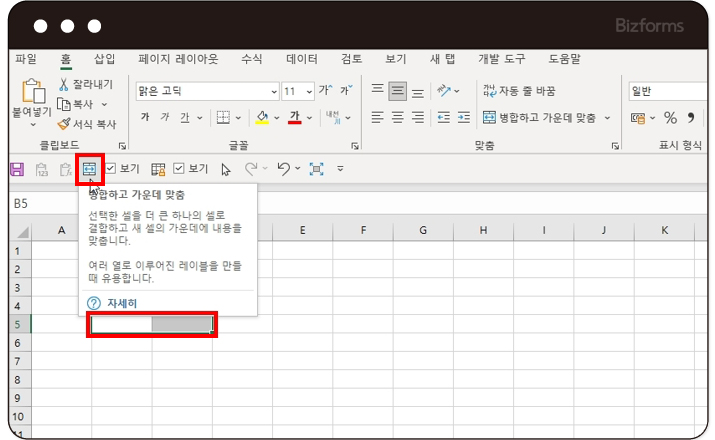This screenshot has width=715, height=440.
Task: Click the B5 name box field
Action: (x=40, y=203)
